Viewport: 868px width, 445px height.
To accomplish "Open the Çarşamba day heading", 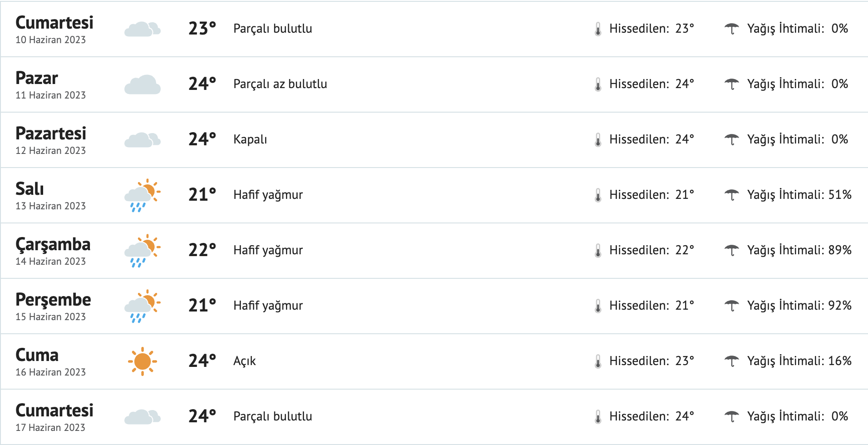I will click(53, 244).
